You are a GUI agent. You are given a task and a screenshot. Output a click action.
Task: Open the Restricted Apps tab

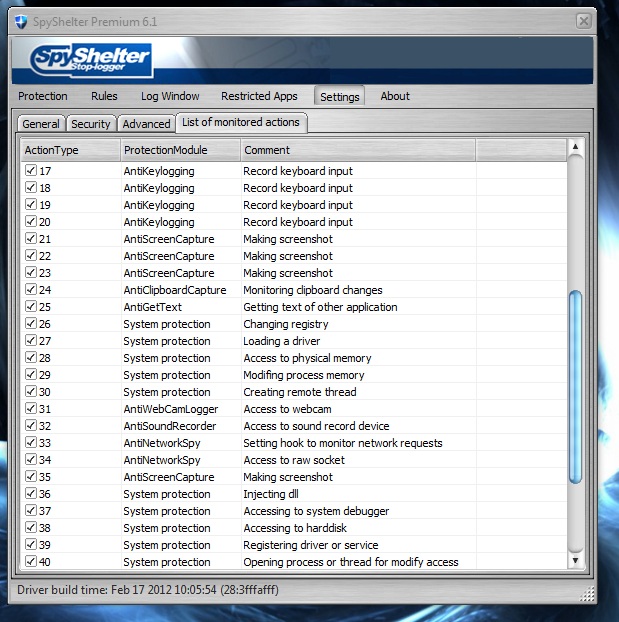point(259,96)
